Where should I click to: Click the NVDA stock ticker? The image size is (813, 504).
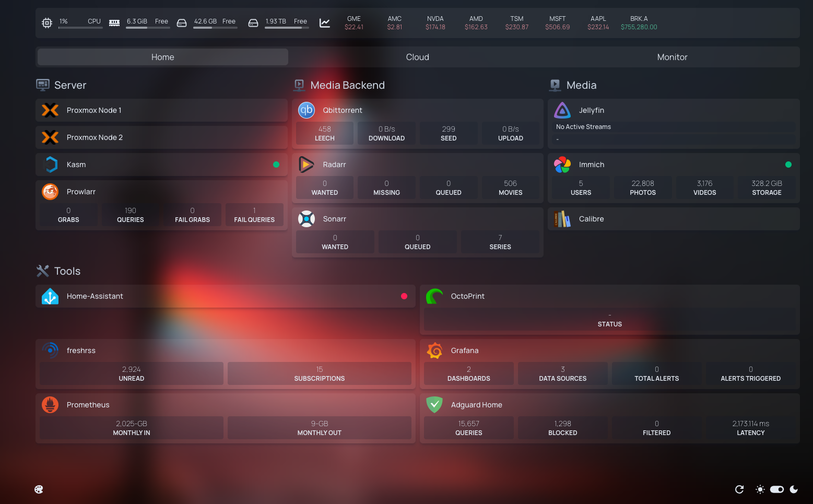tap(435, 22)
